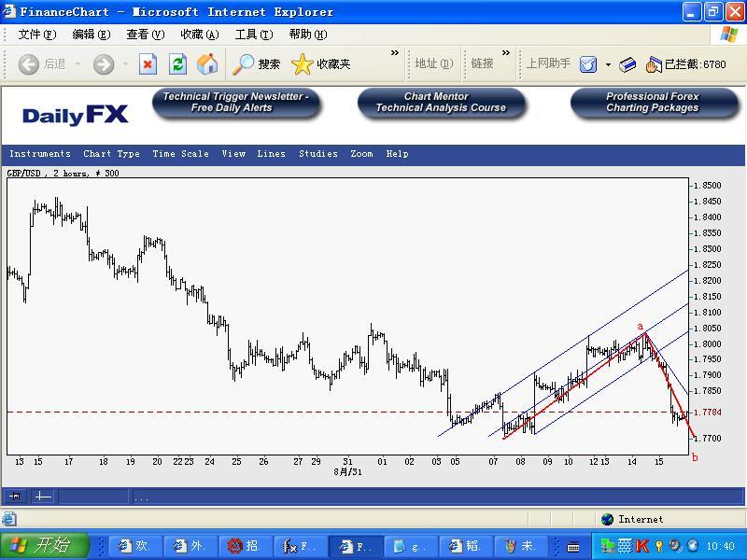Click the IE page icon in status bar
This screenshot has width=747, height=560.
[x=8, y=519]
